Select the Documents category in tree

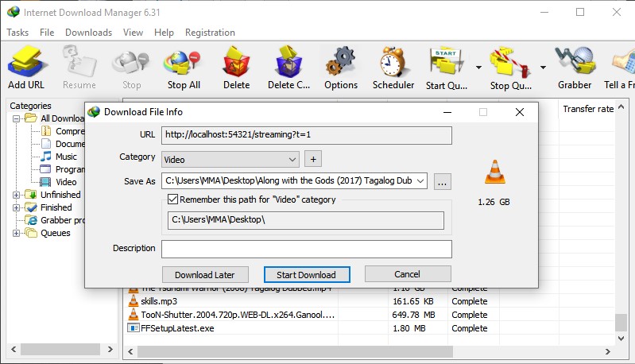pos(70,144)
